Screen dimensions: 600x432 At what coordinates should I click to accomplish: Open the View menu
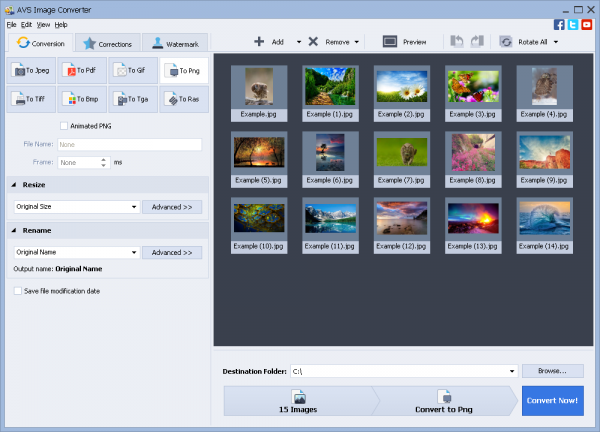(43, 24)
